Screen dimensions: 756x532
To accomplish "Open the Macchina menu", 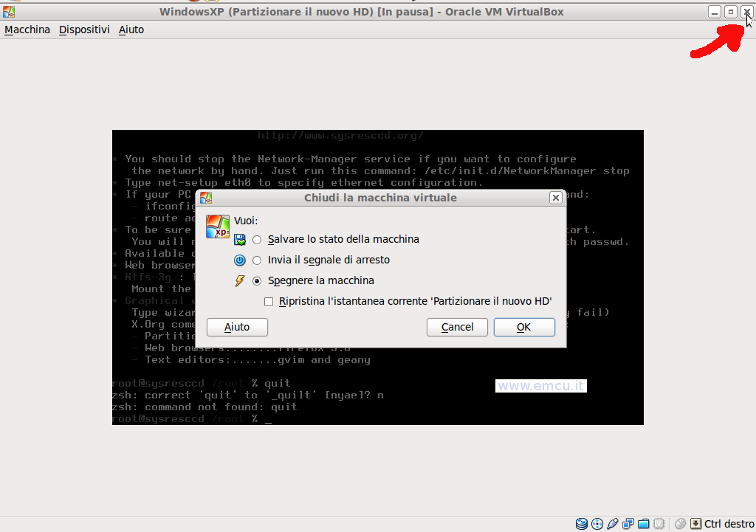I will (x=27, y=30).
